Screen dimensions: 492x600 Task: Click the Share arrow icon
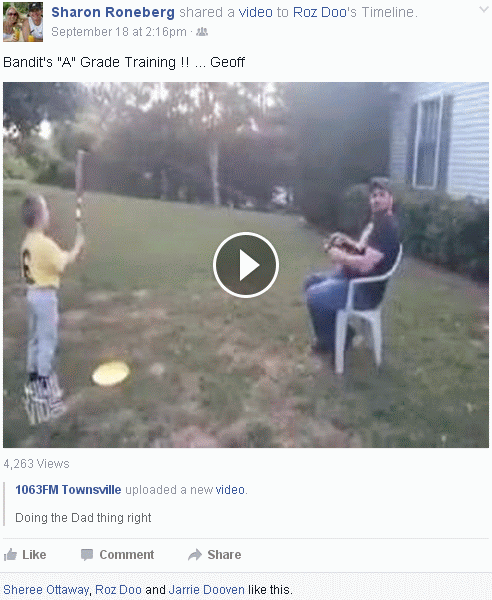[x=195, y=554]
